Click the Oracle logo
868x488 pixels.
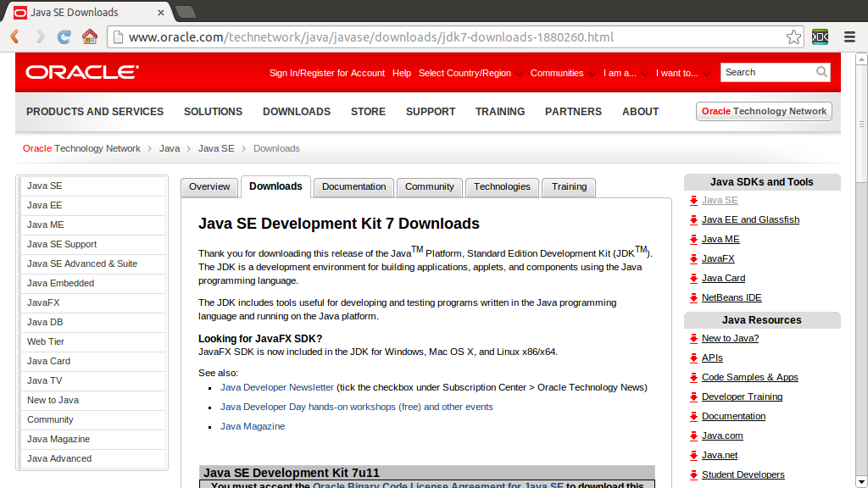pos(82,73)
